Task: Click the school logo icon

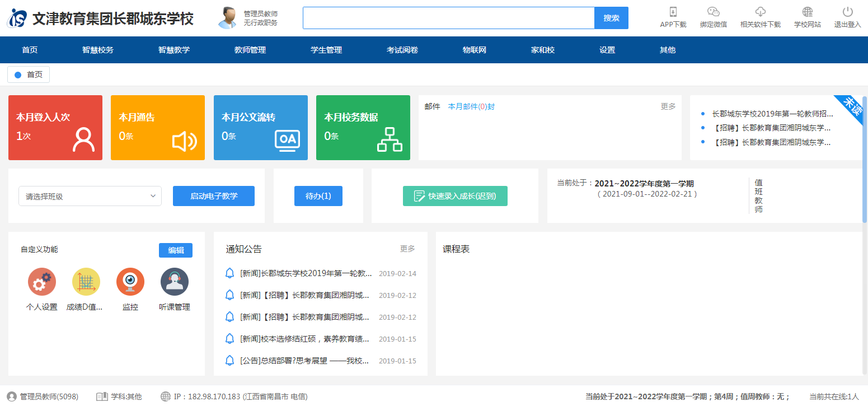Action: (x=17, y=18)
